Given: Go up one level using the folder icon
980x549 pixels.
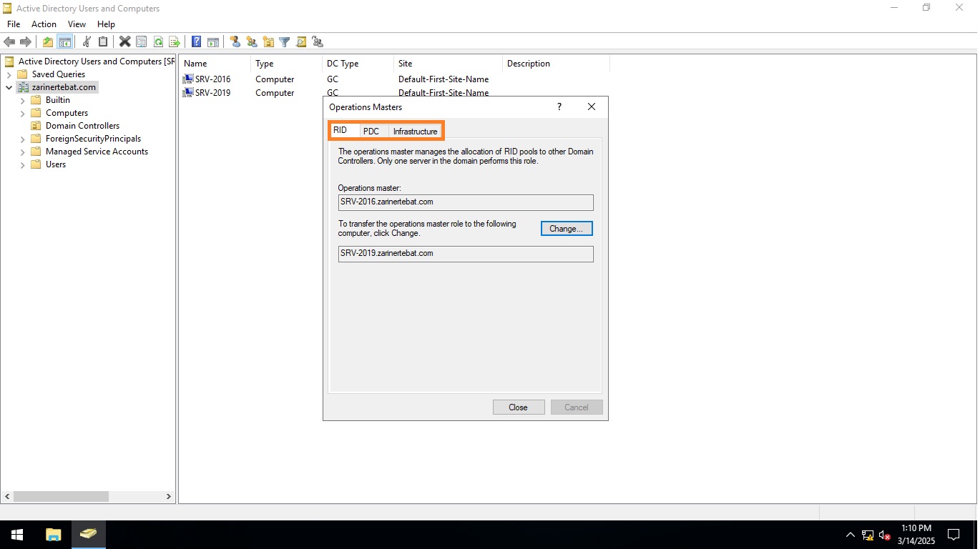Looking at the screenshot, I should click(x=48, y=42).
